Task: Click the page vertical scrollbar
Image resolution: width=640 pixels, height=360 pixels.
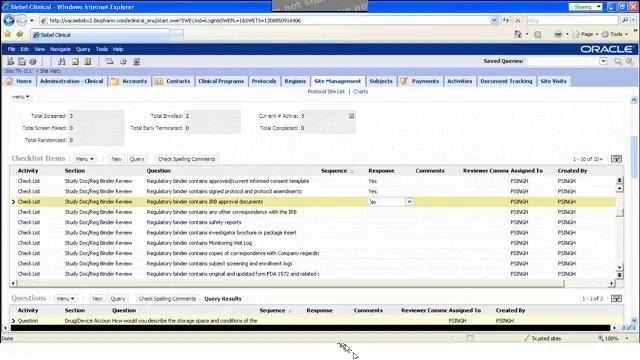Action: pos(634,156)
